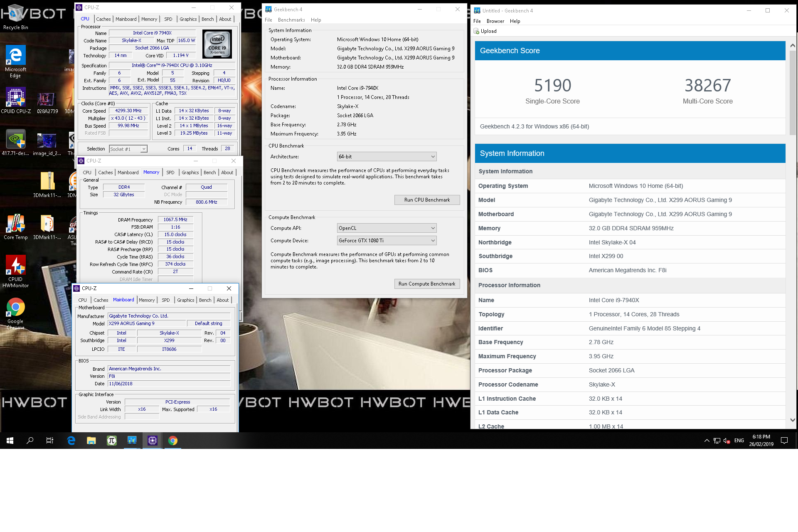Open the 3DMark11 installer icon beside Core Temp
Image resolution: width=798 pixels, height=532 pixels.
pyautogui.click(x=47, y=227)
